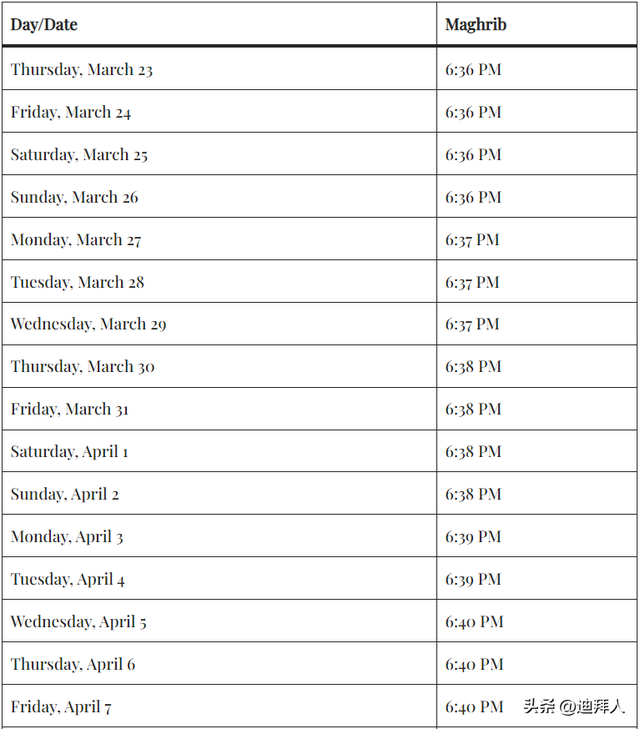Click the Tuesday, April 4 date

[68, 579]
